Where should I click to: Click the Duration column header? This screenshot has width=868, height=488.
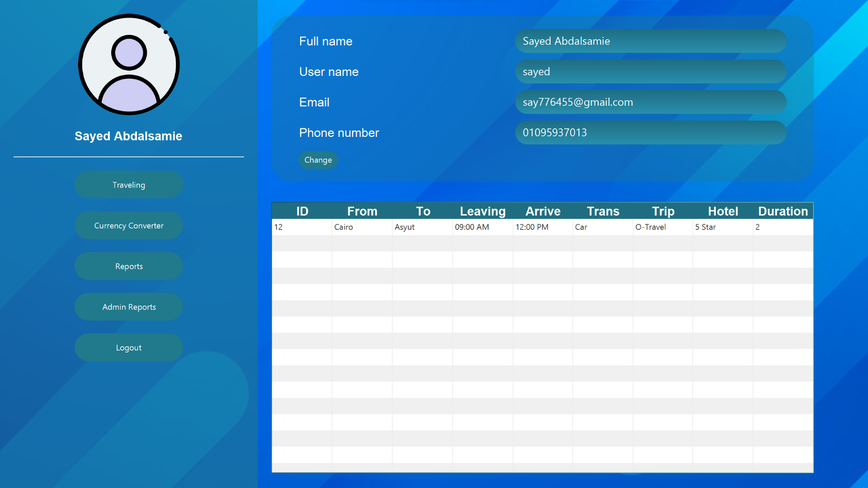coord(783,211)
